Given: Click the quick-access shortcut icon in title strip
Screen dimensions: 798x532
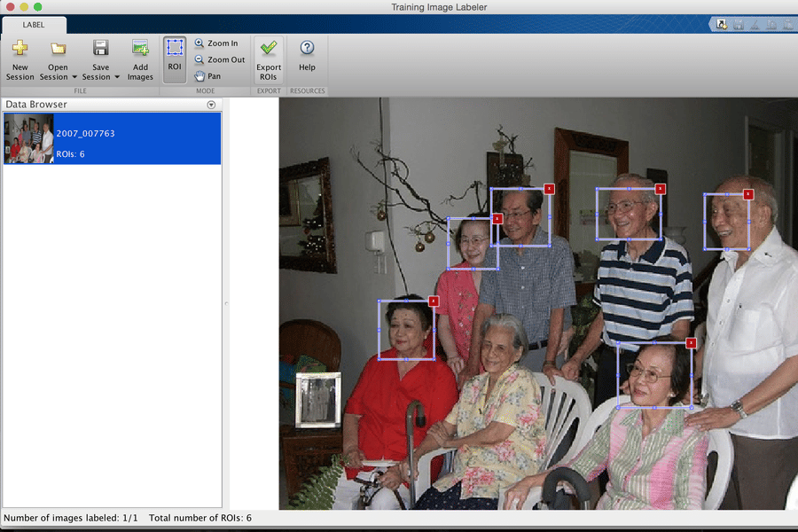Looking at the screenshot, I should [722, 24].
